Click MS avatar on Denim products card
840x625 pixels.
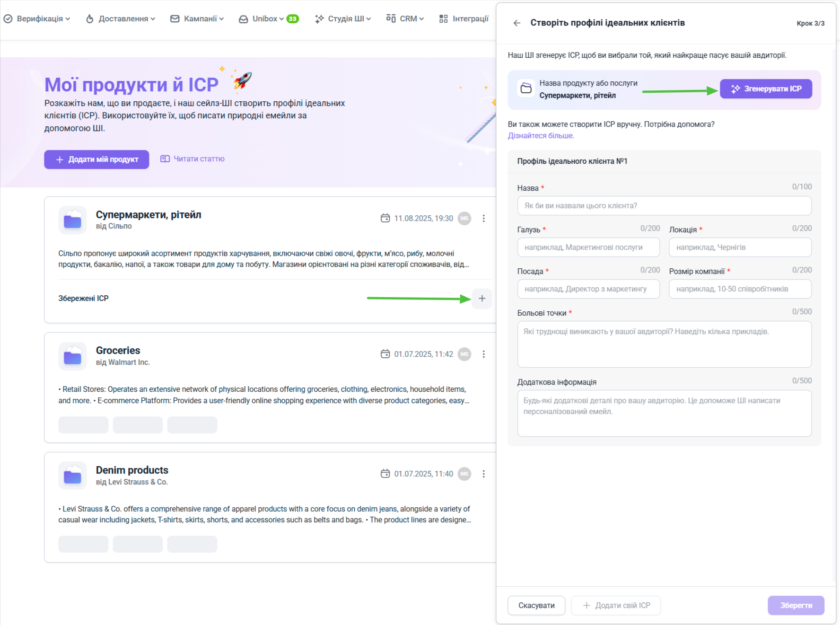pos(464,474)
